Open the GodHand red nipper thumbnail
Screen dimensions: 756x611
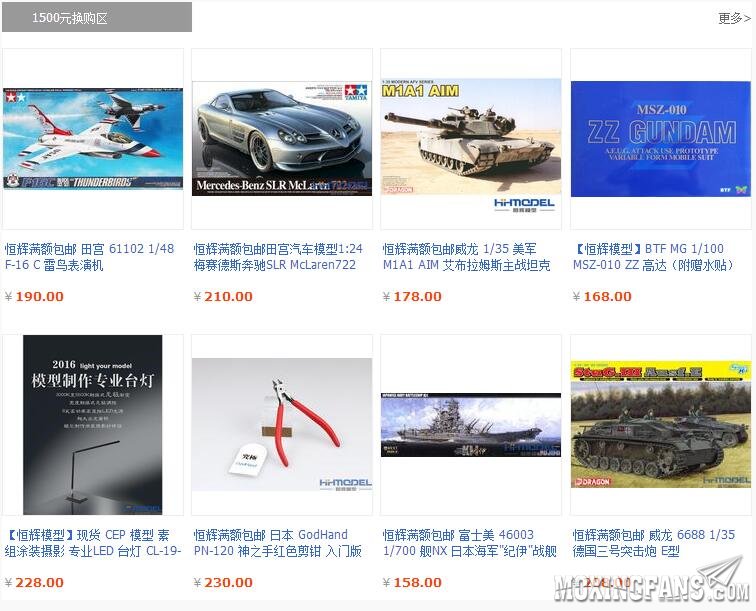coord(282,424)
